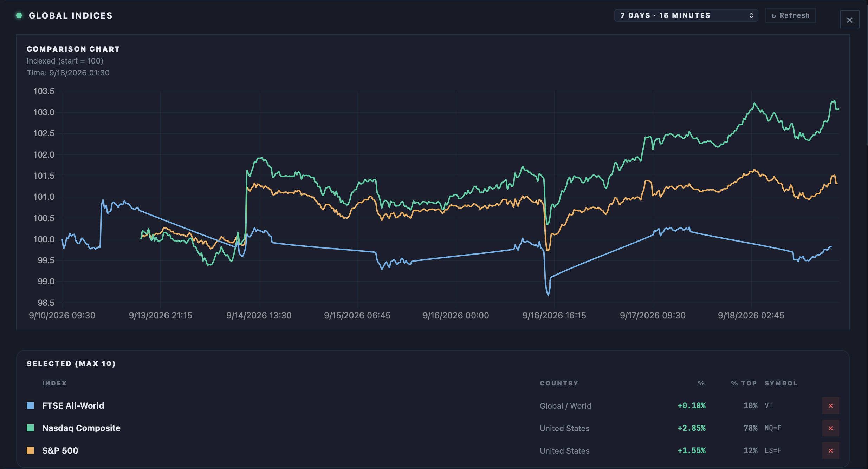
Task: Open the 7 Days · 15 Minutes range dropdown
Action: [686, 15]
